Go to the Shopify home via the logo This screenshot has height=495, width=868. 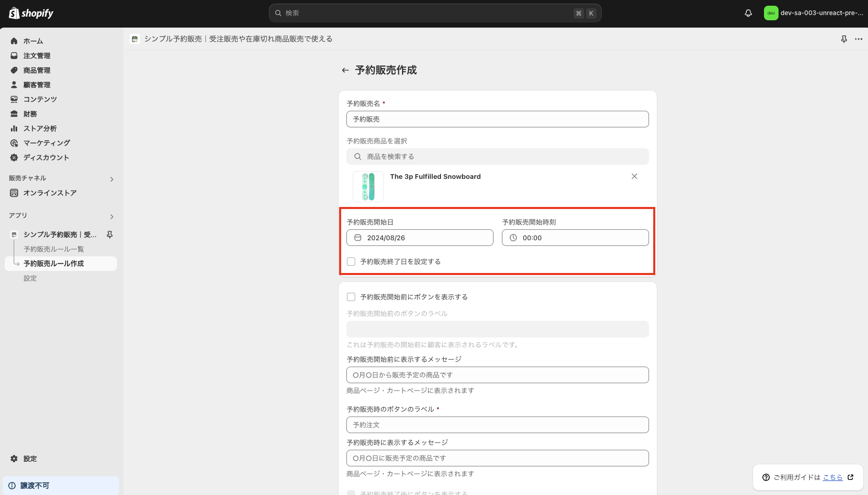pos(30,13)
